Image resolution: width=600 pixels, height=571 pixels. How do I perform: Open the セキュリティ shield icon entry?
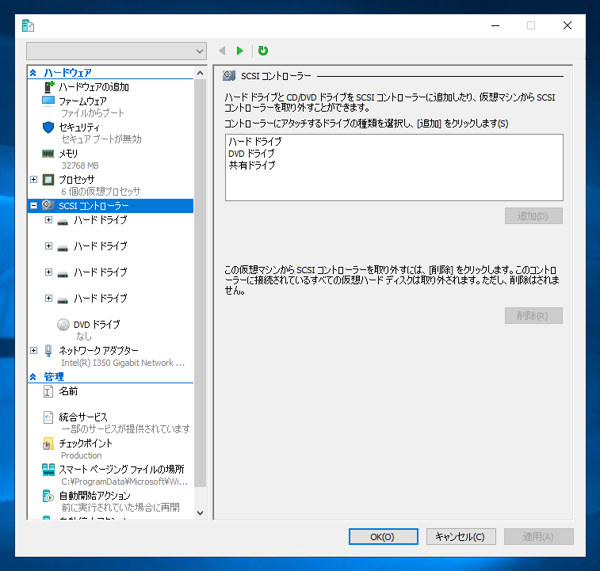click(48, 127)
